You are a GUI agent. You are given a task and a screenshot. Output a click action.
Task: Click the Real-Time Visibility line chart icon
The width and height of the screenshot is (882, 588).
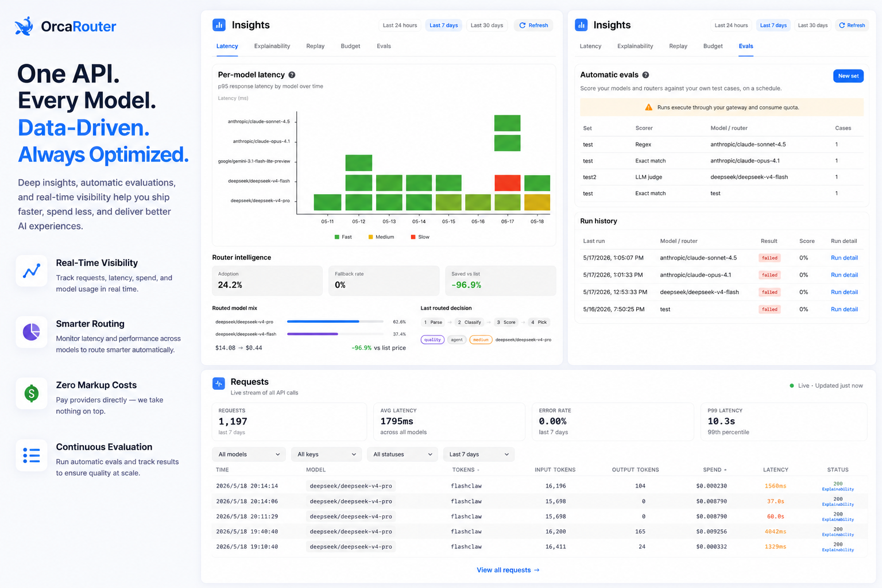32,270
